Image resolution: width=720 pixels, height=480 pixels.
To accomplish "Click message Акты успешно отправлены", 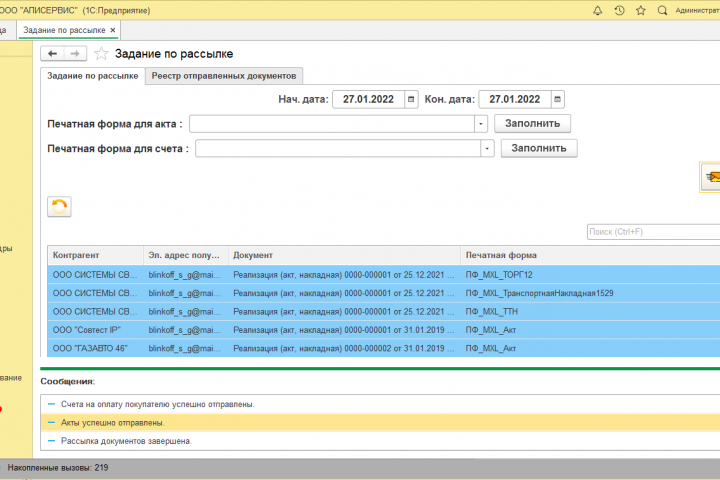I will [112, 423].
